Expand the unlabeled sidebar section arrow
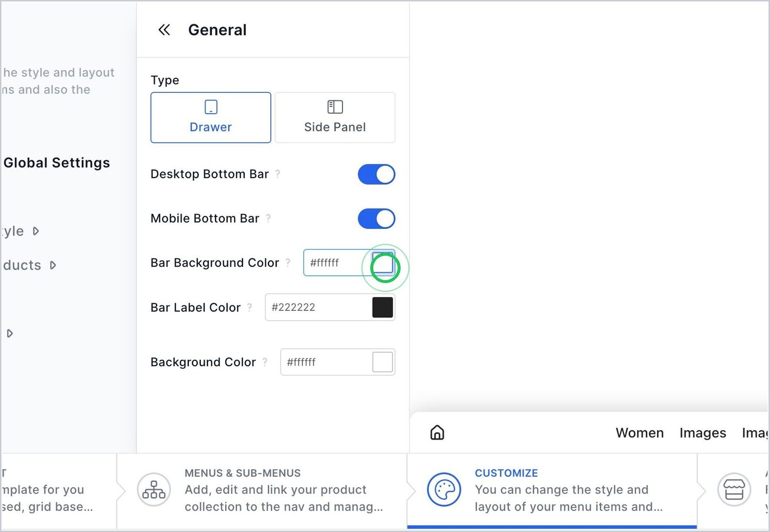Viewport: 770px width, 532px height. [10, 334]
